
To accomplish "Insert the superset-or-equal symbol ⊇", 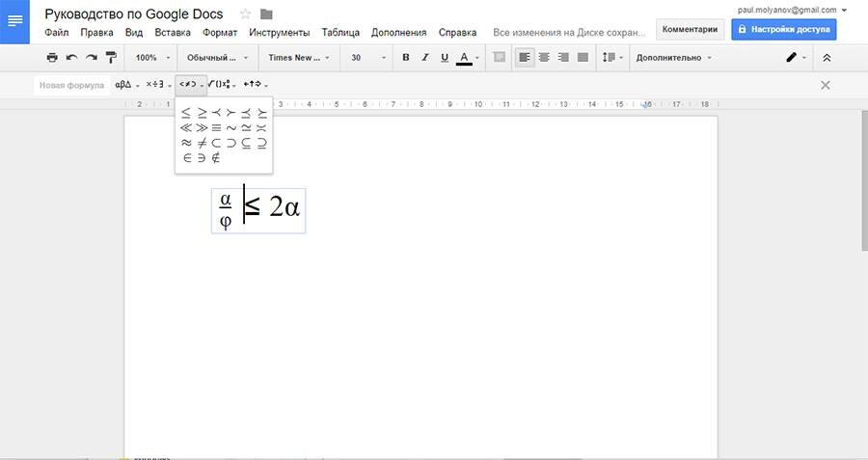I will pyautogui.click(x=261, y=143).
